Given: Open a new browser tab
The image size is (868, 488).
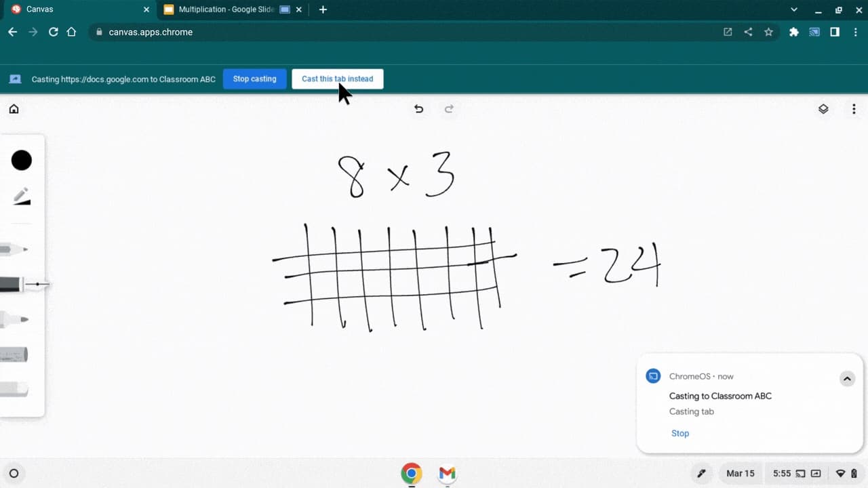Looking at the screenshot, I should (323, 9).
